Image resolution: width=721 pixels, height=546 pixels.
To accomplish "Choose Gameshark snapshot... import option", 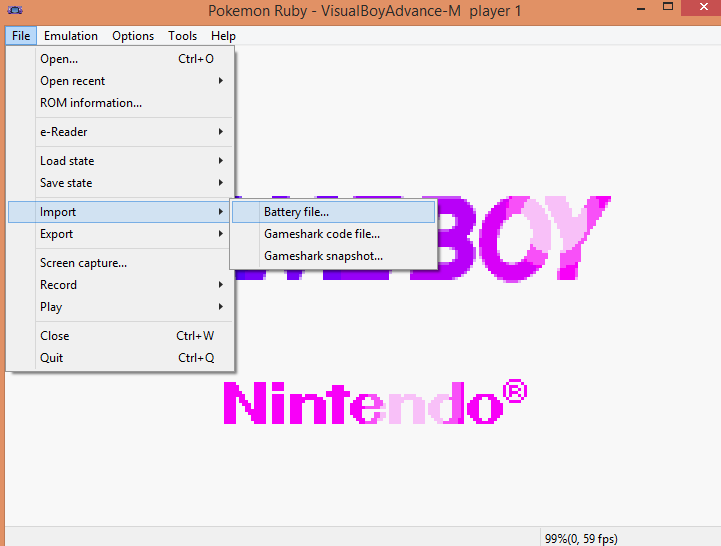I will (x=333, y=256).
